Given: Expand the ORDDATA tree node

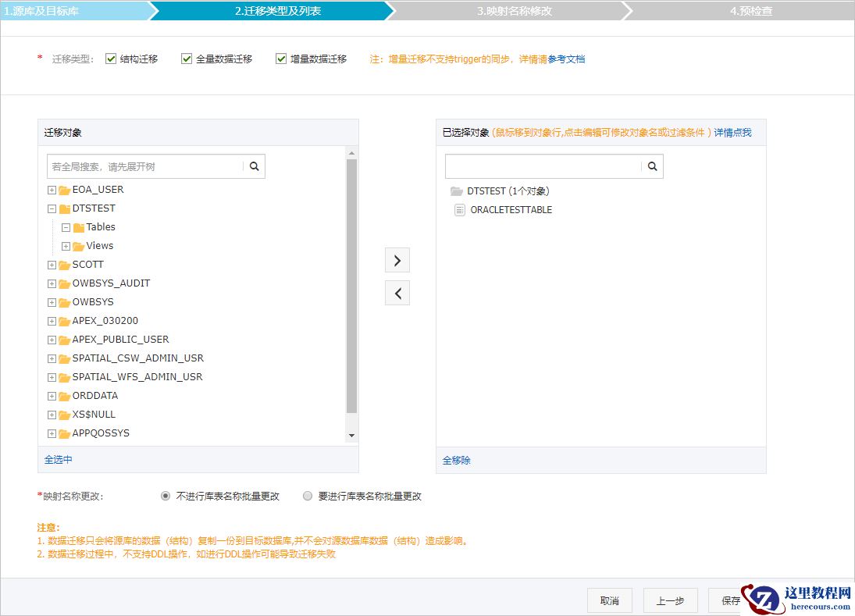Looking at the screenshot, I should [52, 396].
